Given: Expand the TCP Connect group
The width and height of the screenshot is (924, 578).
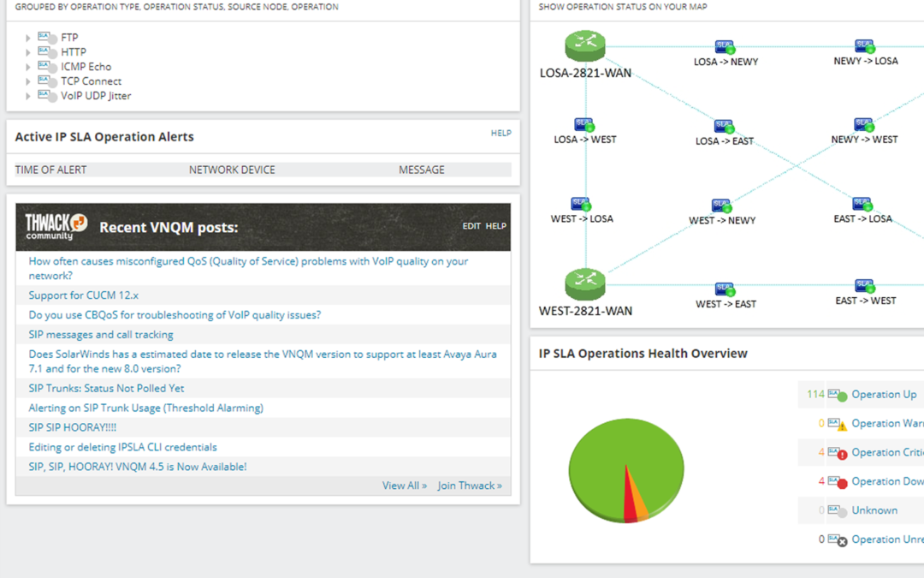Looking at the screenshot, I should 27,81.
